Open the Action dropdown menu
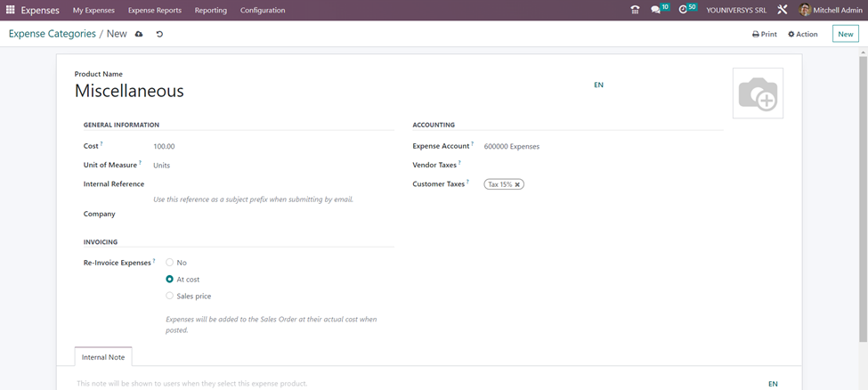The height and width of the screenshot is (390, 868). [x=803, y=34]
